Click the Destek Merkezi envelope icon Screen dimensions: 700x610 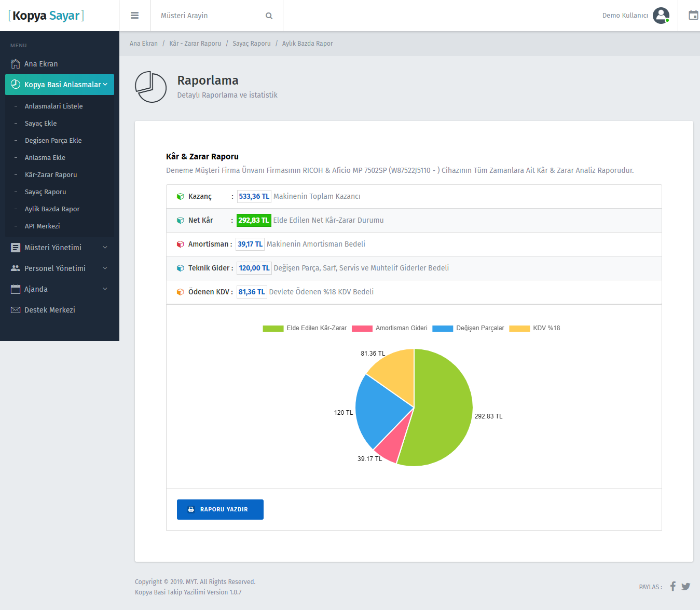16,310
